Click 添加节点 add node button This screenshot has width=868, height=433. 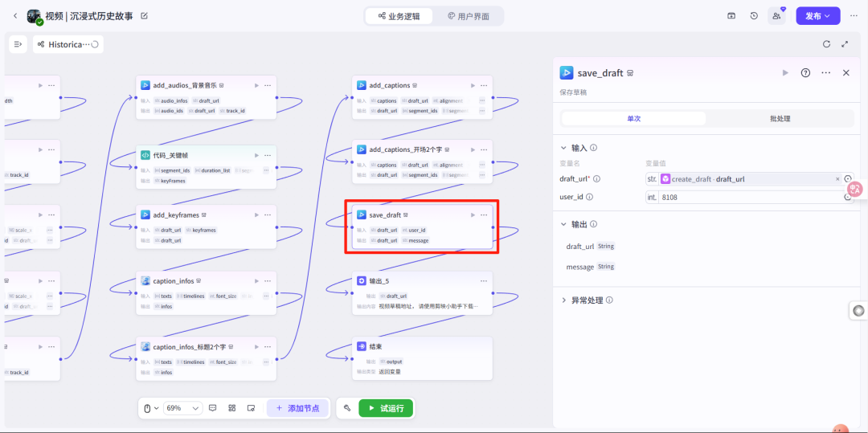297,408
